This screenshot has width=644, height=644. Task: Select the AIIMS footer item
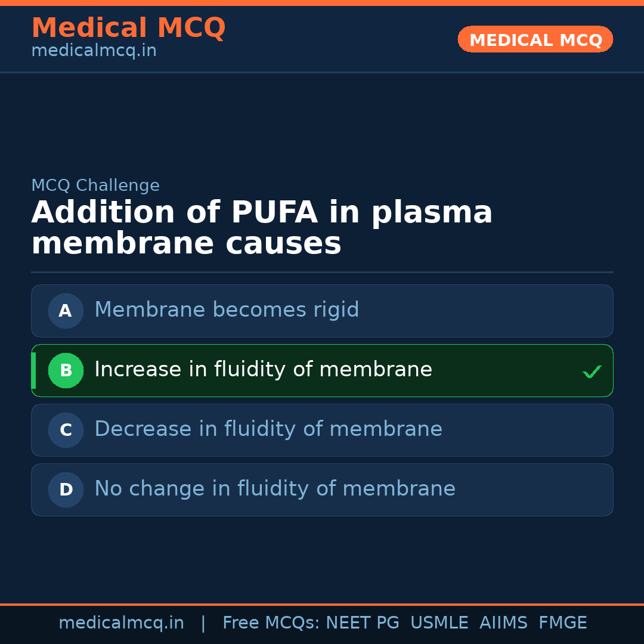pyautogui.click(x=503, y=623)
